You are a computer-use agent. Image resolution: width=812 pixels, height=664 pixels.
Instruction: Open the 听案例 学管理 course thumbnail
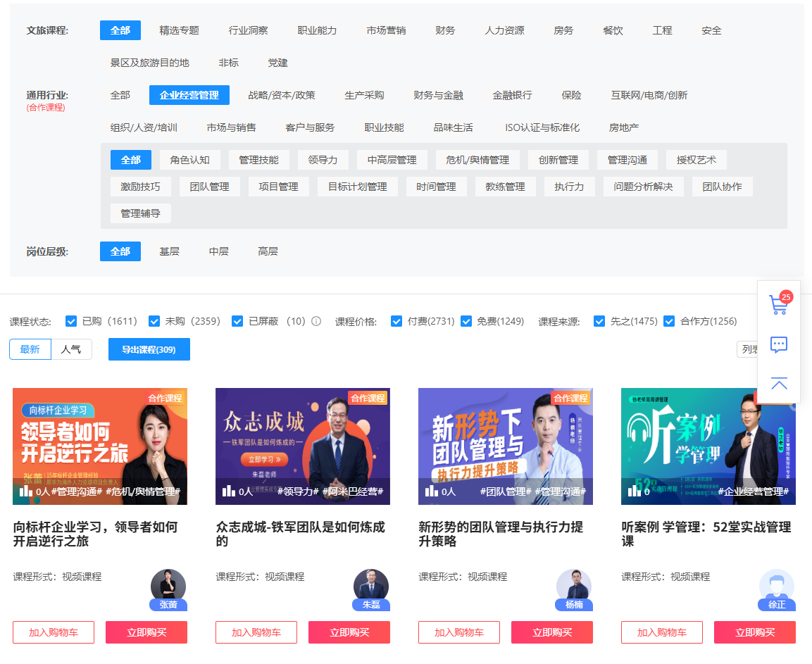(708, 446)
